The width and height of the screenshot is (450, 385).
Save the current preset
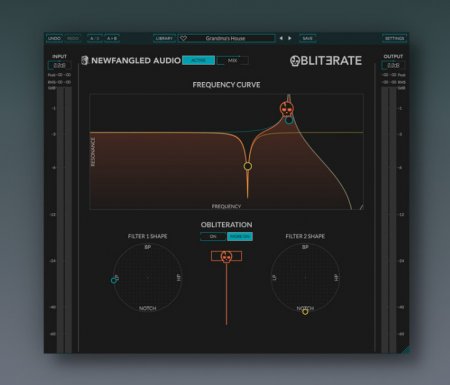pos(307,38)
